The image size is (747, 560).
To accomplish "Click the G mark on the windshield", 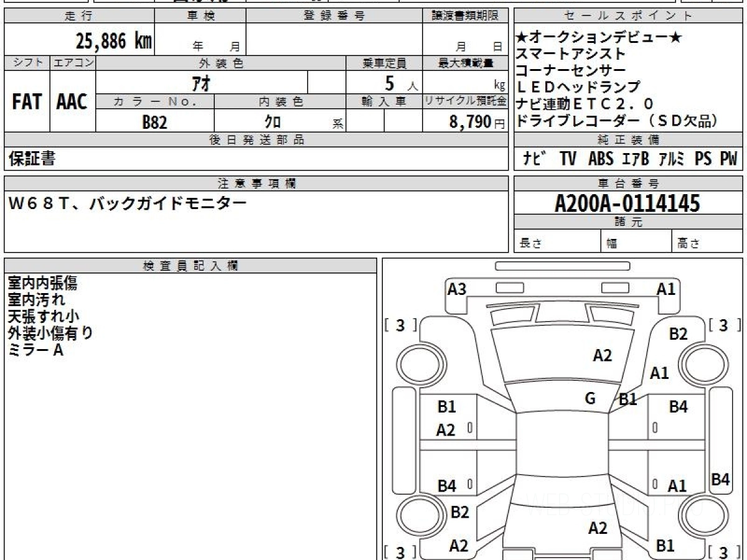I will pos(590,399).
